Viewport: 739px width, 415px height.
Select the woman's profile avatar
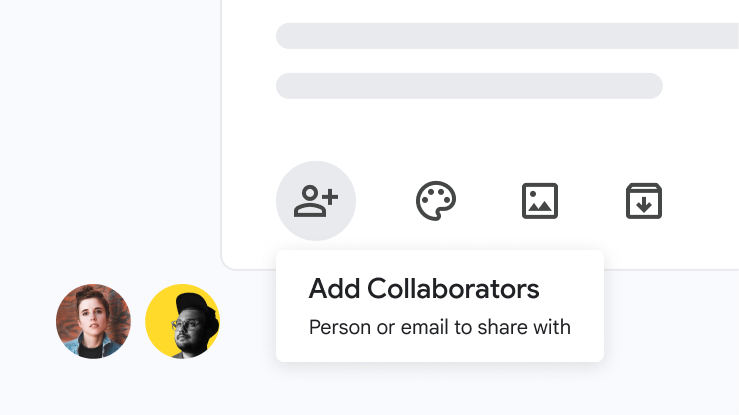coord(94,321)
